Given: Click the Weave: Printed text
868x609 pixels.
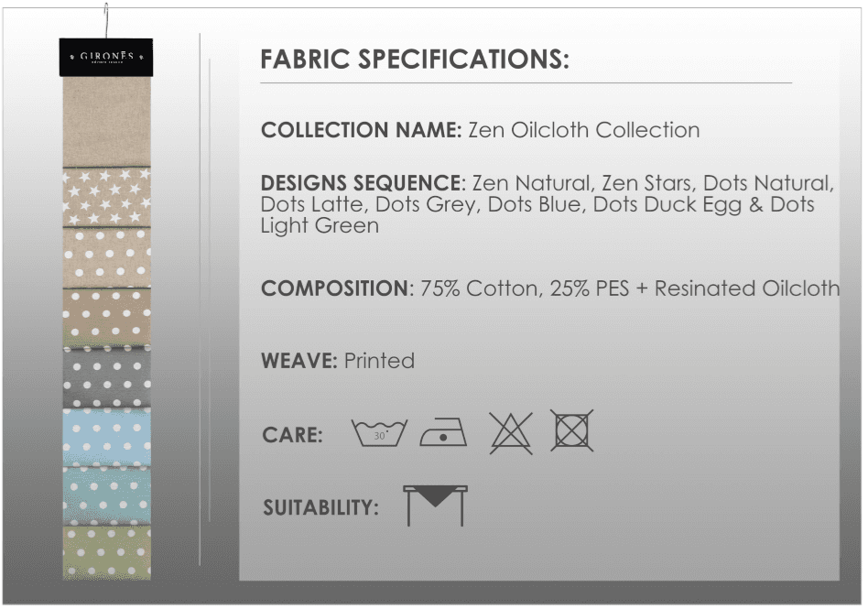Looking at the screenshot, I should (337, 361).
